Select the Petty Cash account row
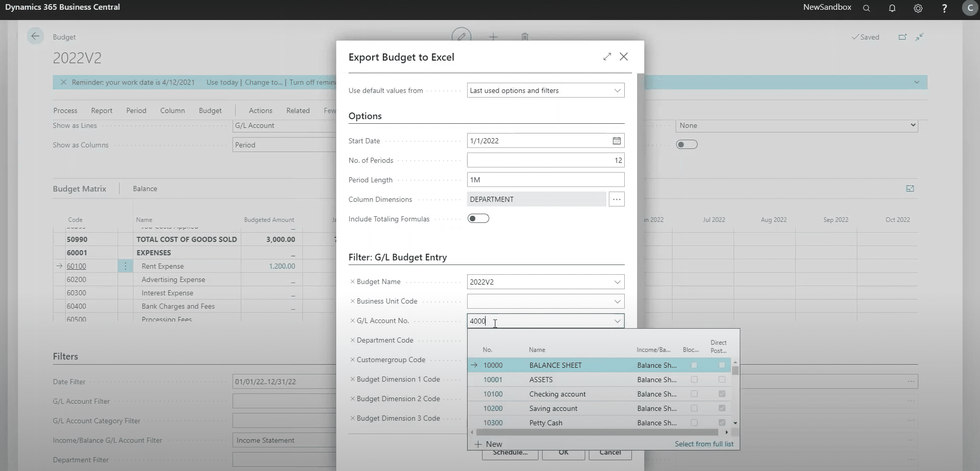This screenshot has width=980, height=471. pyautogui.click(x=545, y=423)
